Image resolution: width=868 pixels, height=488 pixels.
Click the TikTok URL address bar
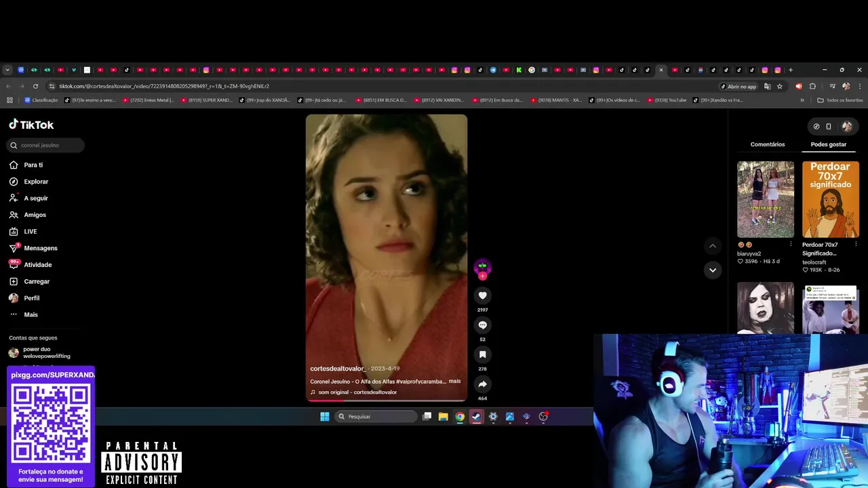pos(380,86)
